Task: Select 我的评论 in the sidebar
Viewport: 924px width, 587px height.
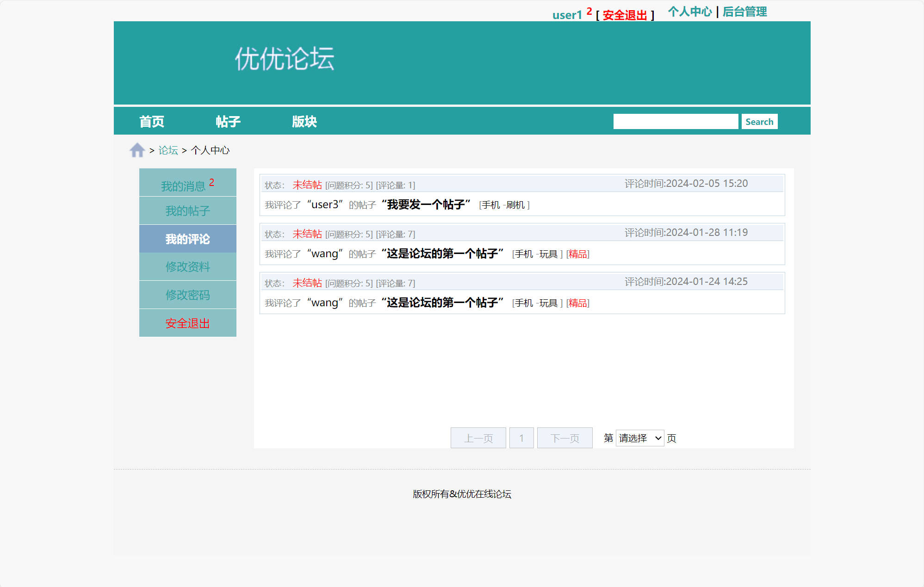Action: tap(187, 239)
